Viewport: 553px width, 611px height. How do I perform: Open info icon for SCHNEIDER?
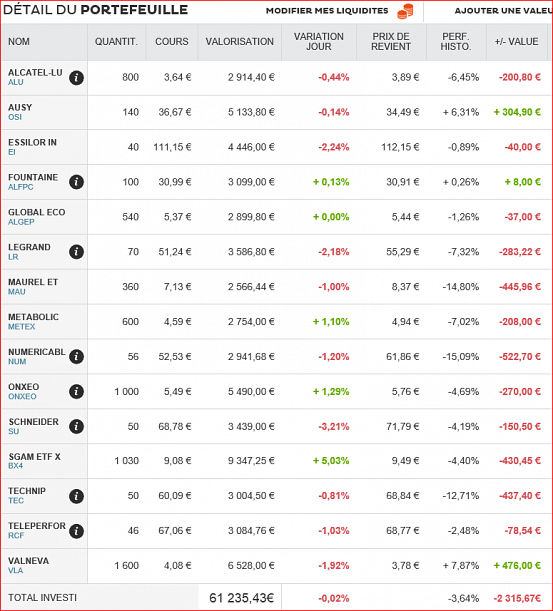[76, 426]
